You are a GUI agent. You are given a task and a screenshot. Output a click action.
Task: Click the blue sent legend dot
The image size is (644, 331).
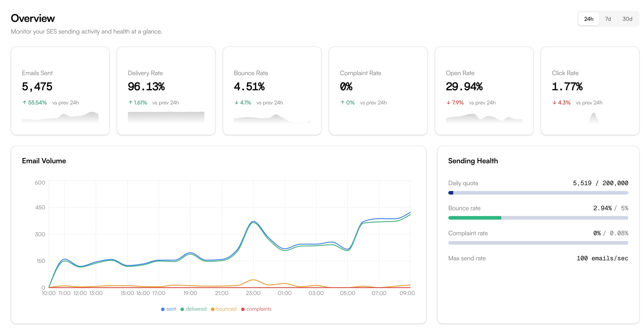(x=163, y=309)
